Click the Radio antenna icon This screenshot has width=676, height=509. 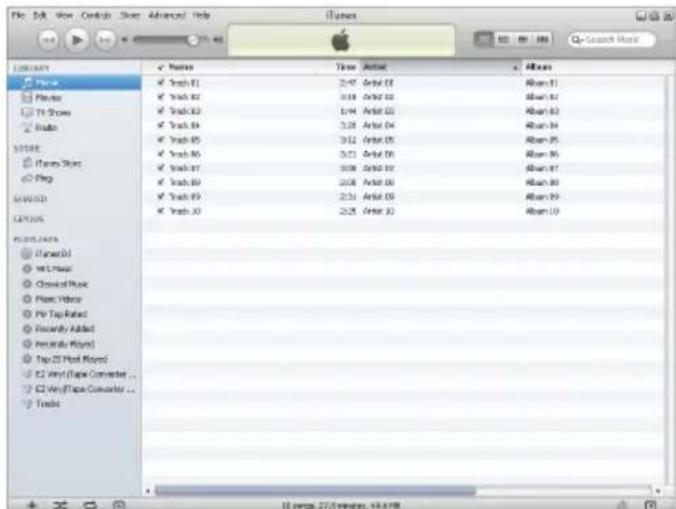(27, 128)
